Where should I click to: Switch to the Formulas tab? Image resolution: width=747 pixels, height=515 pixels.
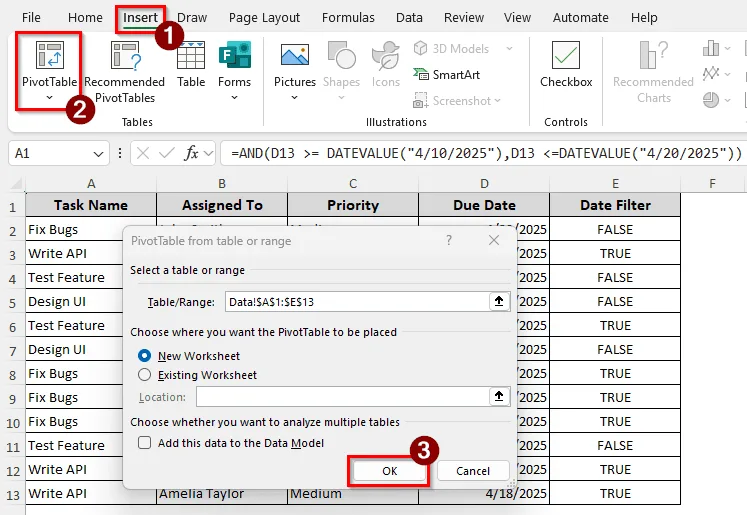348,18
